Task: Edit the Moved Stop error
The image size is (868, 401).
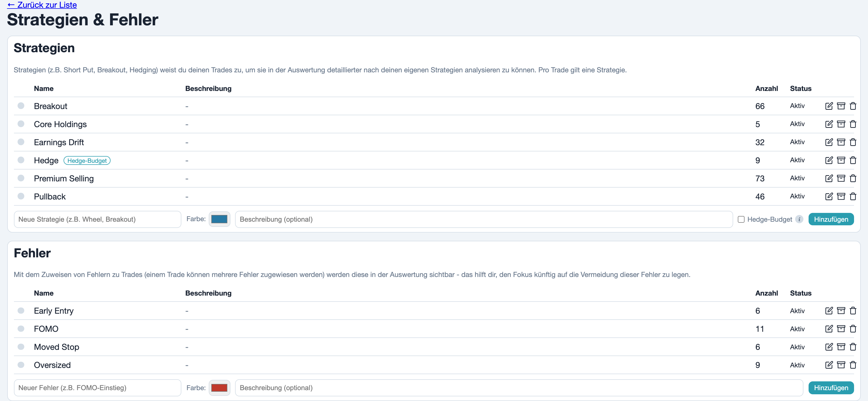Action: click(829, 347)
